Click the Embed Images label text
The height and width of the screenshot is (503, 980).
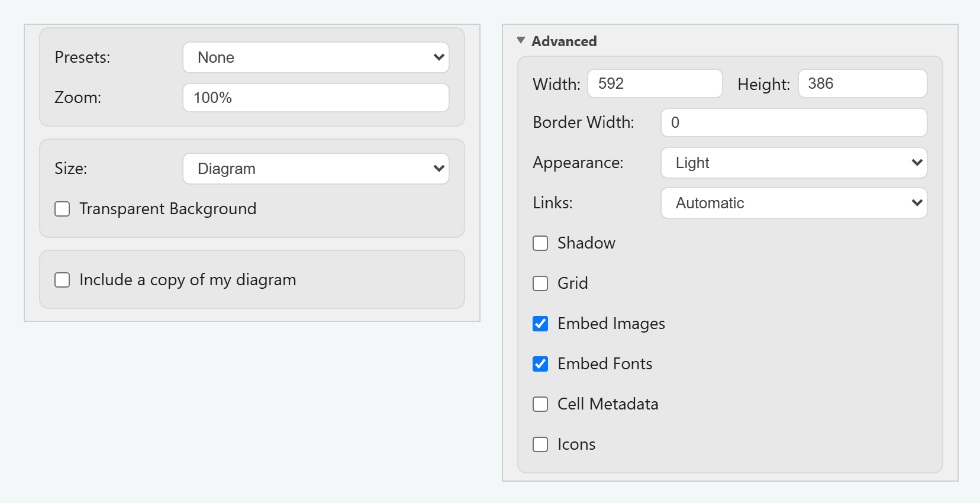[611, 324]
